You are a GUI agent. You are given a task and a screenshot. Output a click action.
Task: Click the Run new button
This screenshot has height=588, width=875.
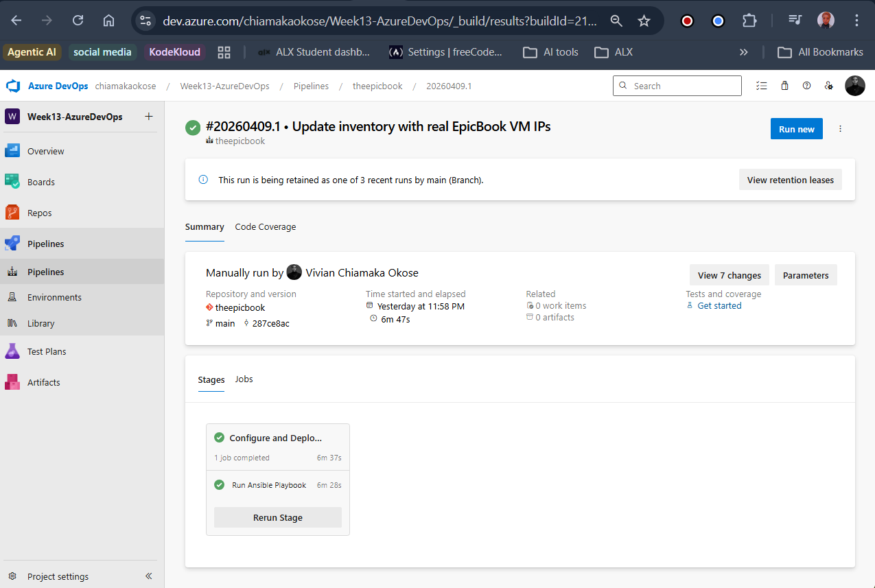[x=797, y=129]
